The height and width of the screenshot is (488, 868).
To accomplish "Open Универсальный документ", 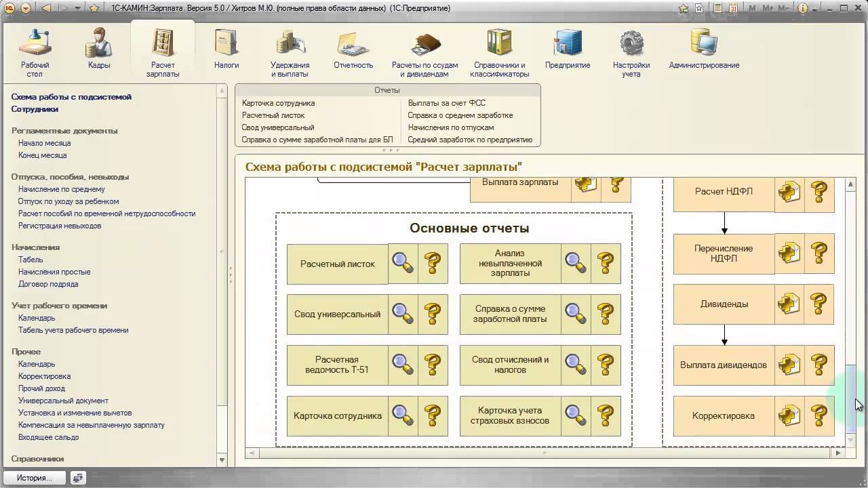I will click(x=63, y=401).
